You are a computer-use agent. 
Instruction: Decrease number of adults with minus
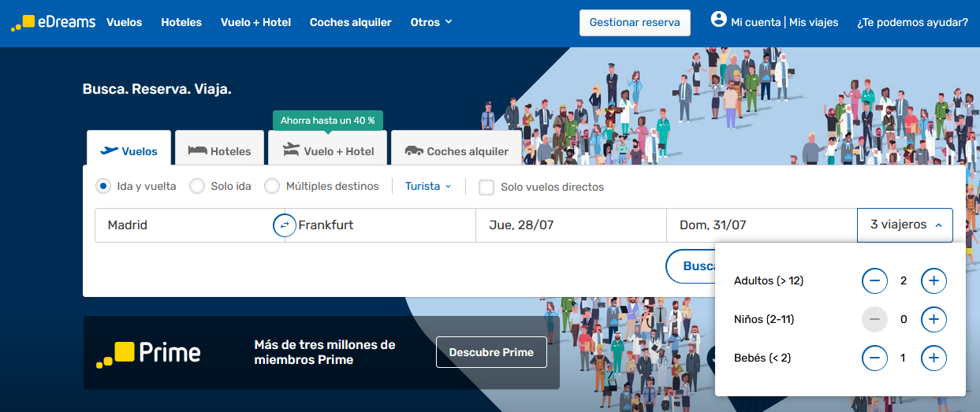(874, 280)
